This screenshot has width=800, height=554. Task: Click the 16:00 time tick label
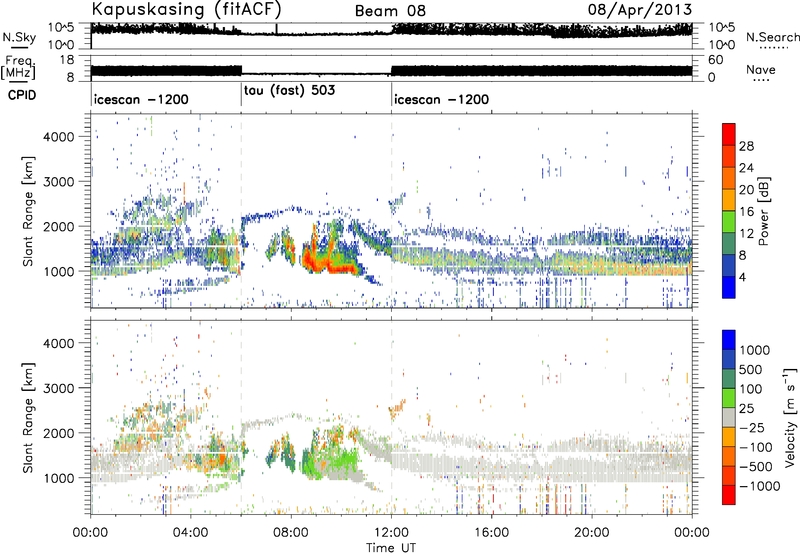(x=491, y=533)
